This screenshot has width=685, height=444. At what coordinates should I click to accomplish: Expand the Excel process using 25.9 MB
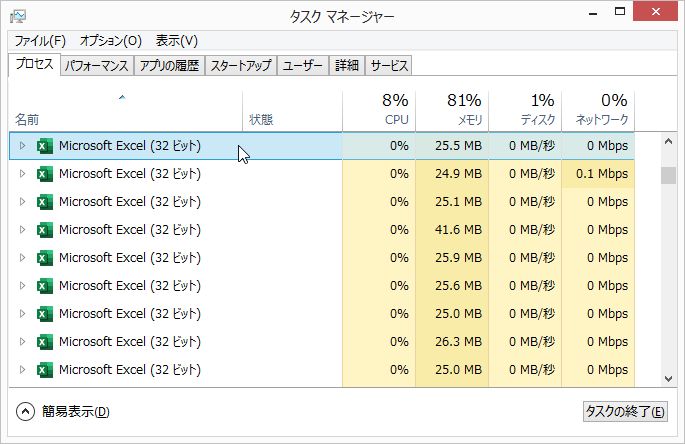pyautogui.click(x=22, y=257)
